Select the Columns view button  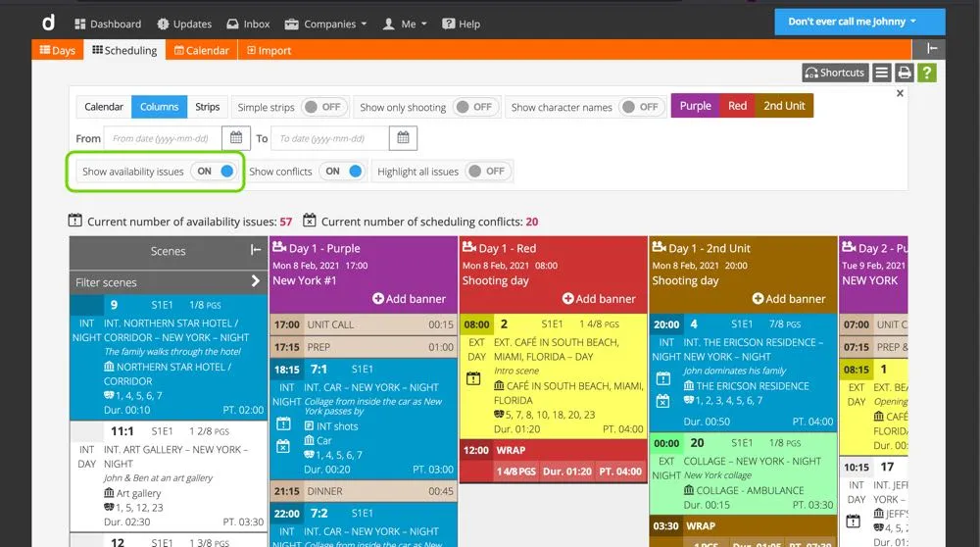click(x=159, y=107)
